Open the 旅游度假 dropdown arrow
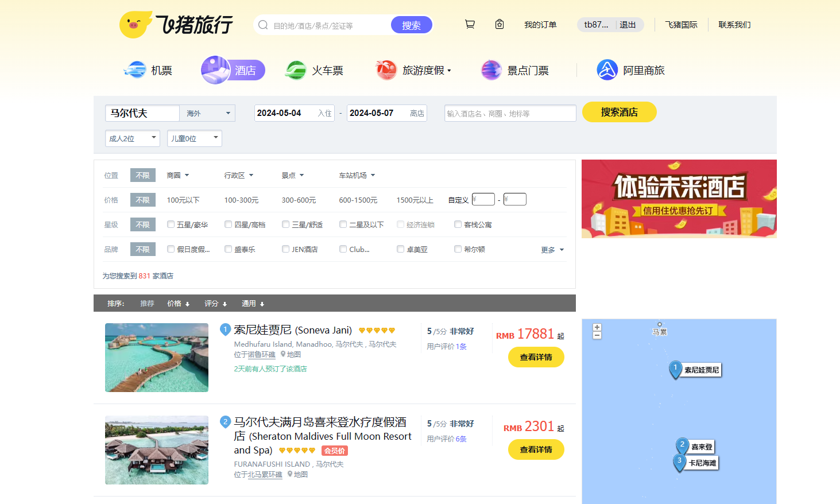This screenshot has height=504, width=840. (x=449, y=71)
